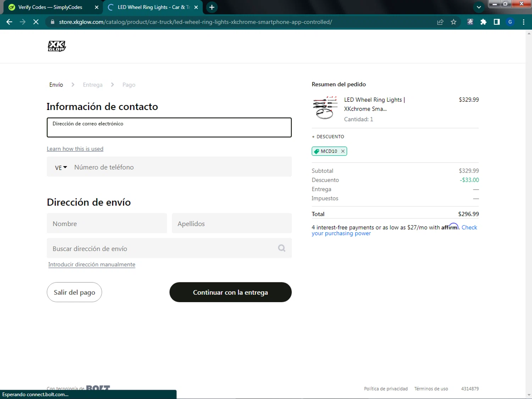This screenshot has height=399, width=532.
Task: Open Learn how this is used link
Action: (75, 149)
